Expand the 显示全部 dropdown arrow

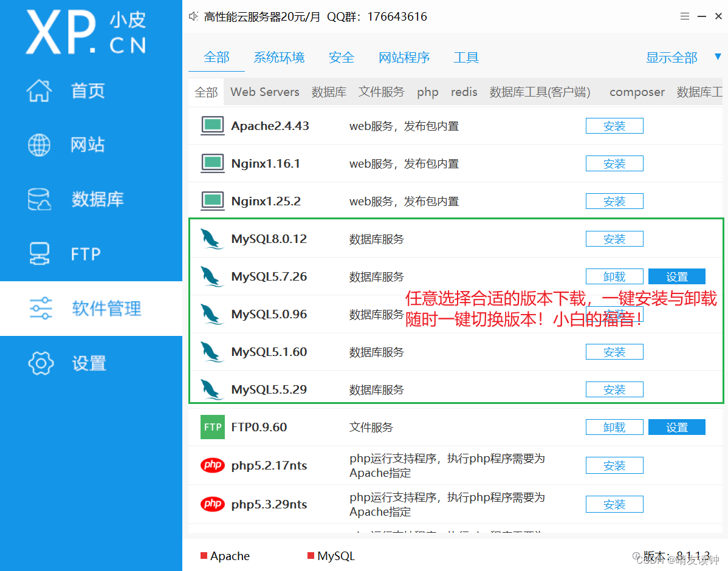[x=718, y=56]
